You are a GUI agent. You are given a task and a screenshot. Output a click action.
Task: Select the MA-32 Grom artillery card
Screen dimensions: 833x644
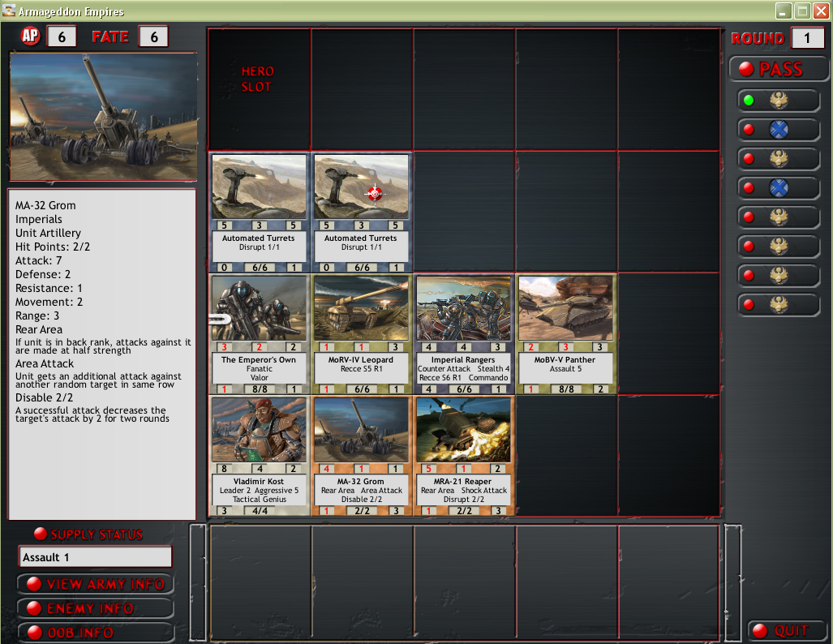[361, 456]
